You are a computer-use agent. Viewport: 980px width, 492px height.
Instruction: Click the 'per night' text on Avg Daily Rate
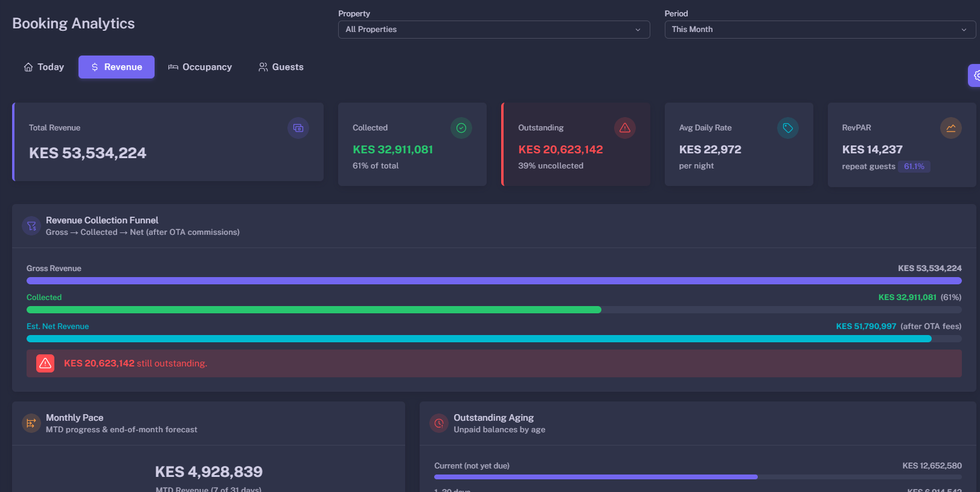click(x=696, y=166)
